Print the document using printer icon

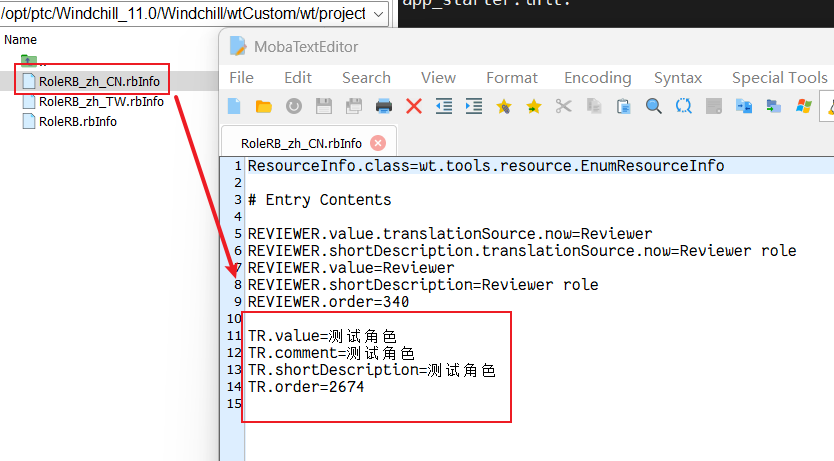click(x=384, y=106)
